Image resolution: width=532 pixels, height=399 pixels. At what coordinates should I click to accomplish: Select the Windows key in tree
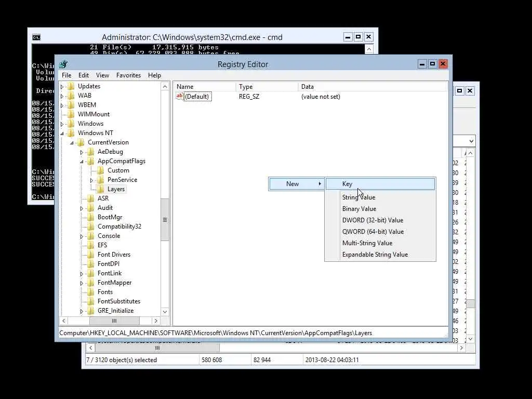click(x=90, y=124)
